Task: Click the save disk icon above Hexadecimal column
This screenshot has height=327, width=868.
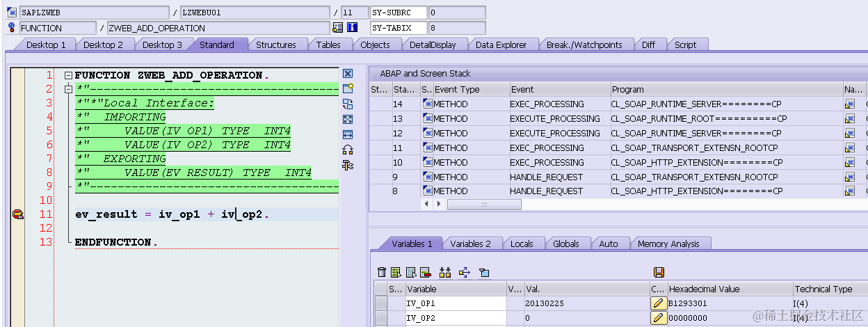Action: tap(659, 272)
